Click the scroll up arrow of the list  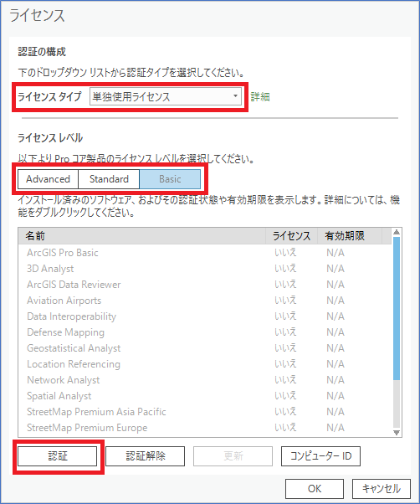(397, 232)
